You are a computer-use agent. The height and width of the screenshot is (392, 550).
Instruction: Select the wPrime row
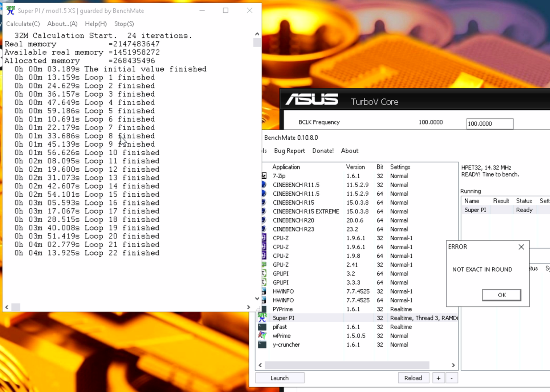point(358,335)
